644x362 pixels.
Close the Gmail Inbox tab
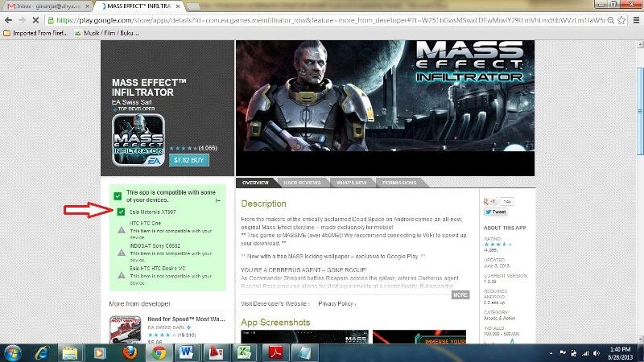click(x=87, y=6)
